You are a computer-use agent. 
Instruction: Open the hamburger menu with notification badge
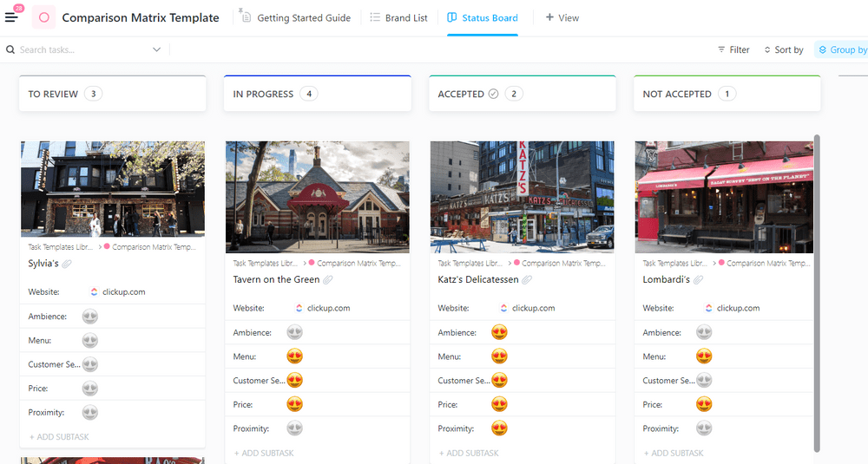click(12, 17)
